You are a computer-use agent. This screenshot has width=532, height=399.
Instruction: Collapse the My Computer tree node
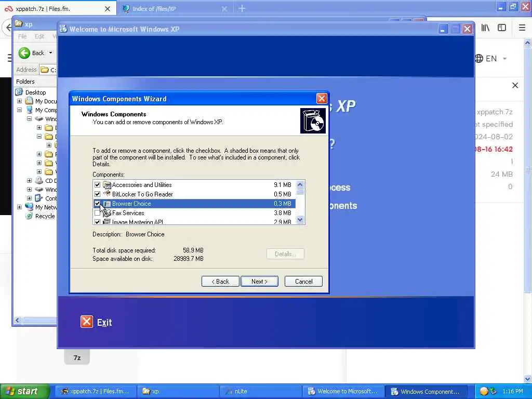(x=19, y=110)
